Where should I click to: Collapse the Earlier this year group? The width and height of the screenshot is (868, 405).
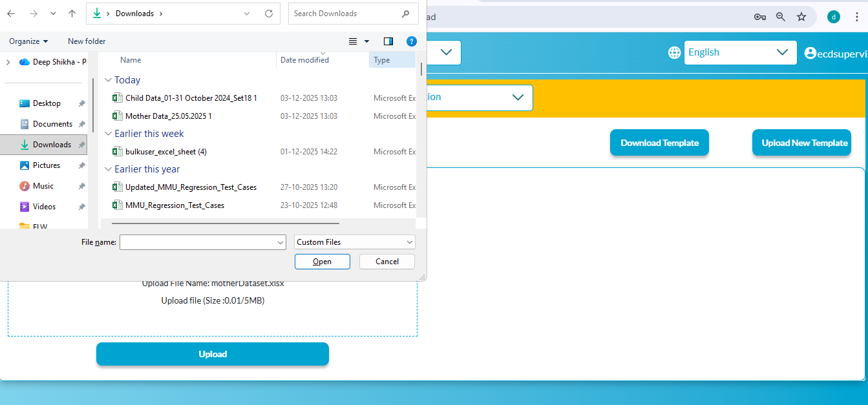pos(108,169)
